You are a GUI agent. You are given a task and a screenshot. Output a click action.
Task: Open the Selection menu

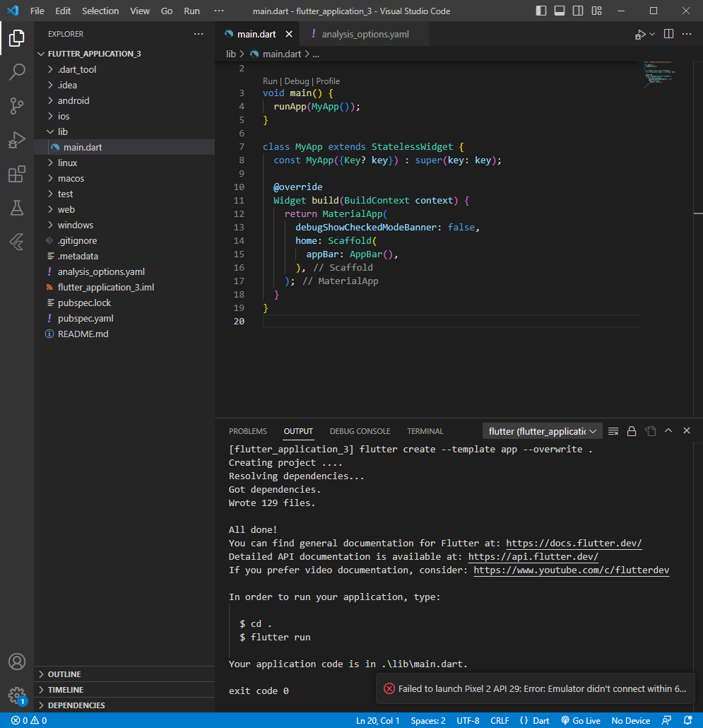pos(100,11)
